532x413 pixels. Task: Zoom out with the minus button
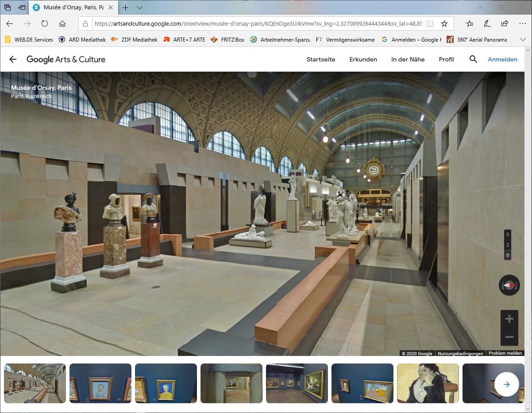pyautogui.click(x=509, y=337)
